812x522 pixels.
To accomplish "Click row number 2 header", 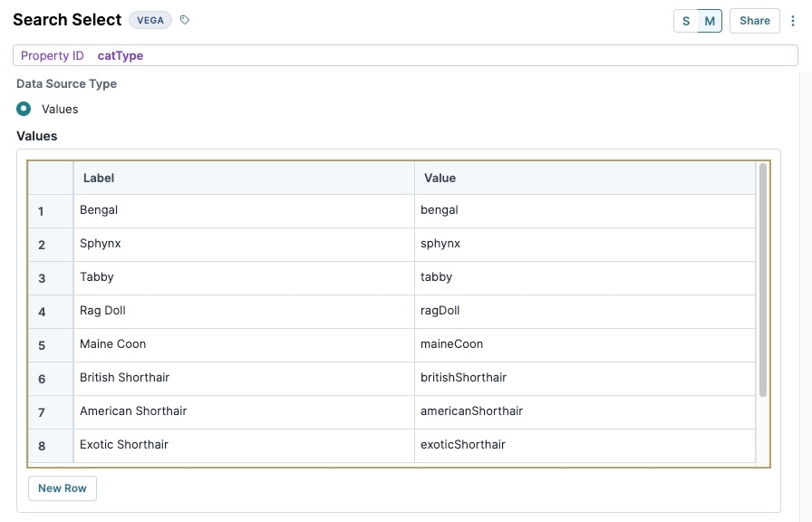I will click(x=51, y=245).
